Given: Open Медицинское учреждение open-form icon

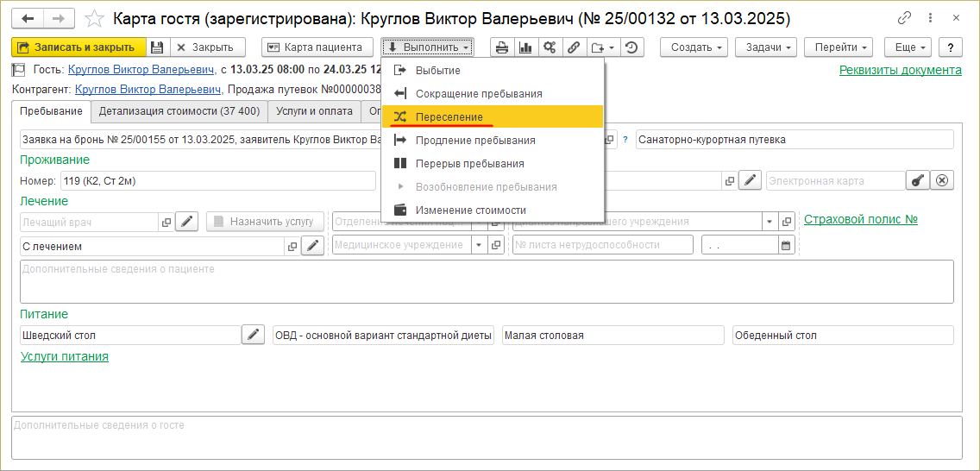Looking at the screenshot, I should click(x=496, y=246).
